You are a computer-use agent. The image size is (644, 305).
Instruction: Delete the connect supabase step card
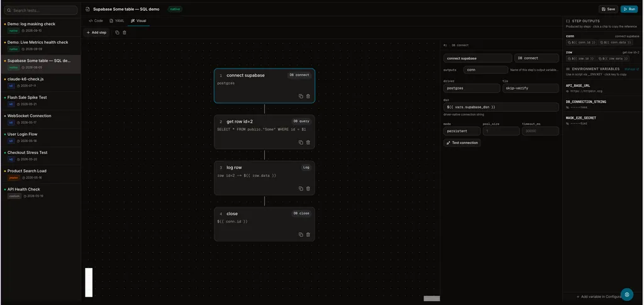click(x=308, y=96)
